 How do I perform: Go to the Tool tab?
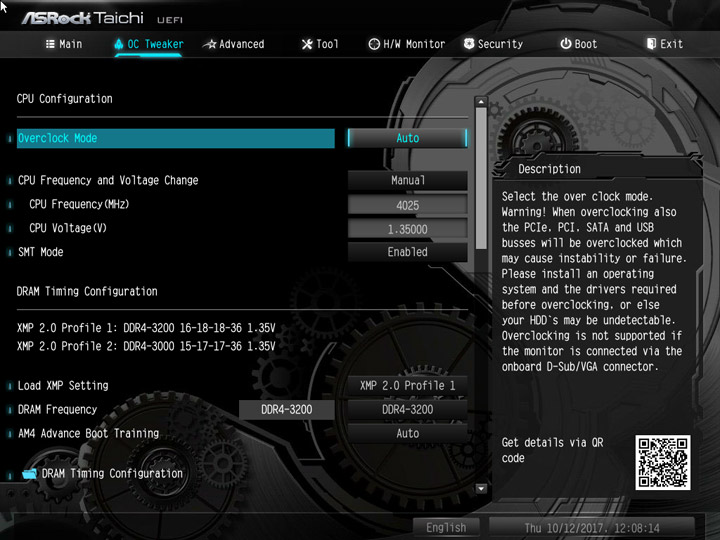[320, 44]
